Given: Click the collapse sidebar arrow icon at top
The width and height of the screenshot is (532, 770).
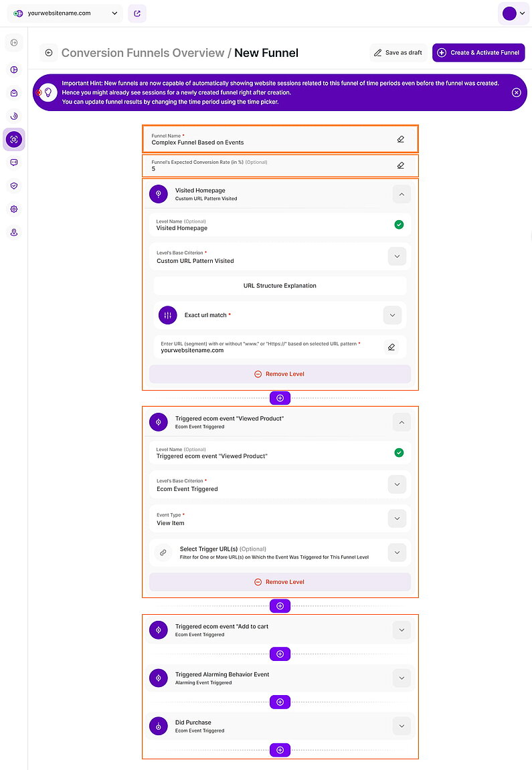Looking at the screenshot, I should (15, 41).
